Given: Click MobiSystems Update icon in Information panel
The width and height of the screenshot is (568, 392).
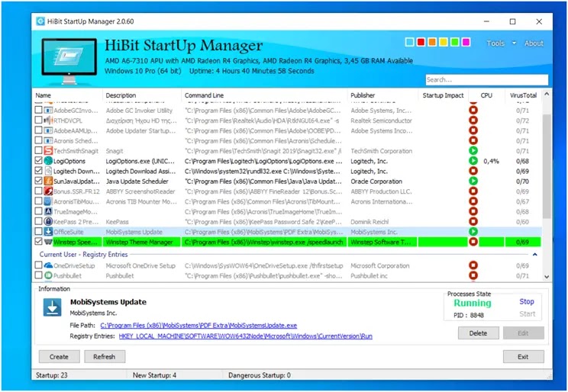Looking at the screenshot, I should [53, 307].
